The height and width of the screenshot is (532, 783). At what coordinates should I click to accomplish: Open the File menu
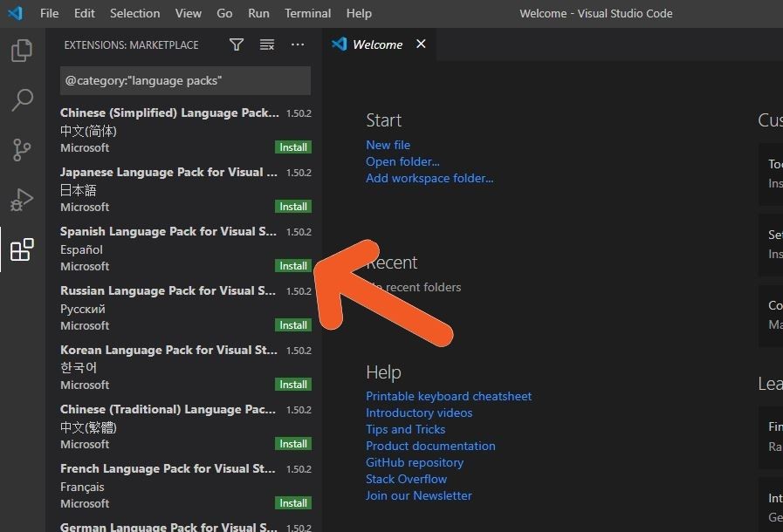(x=50, y=13)
